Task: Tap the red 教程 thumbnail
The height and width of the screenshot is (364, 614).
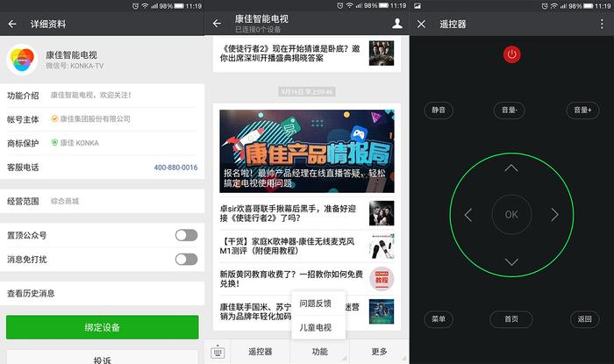Action: click(x=382, y=279)
